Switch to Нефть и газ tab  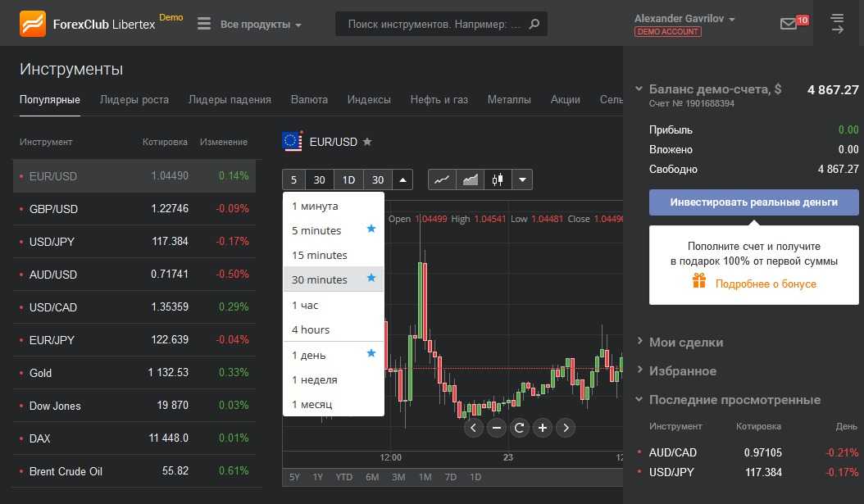tap(439, 100)
